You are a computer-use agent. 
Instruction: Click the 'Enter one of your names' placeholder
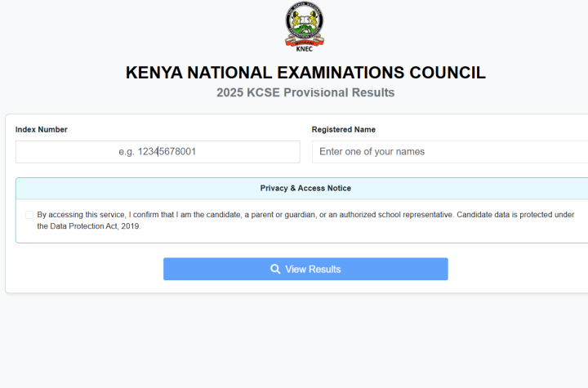pos(372,152)
